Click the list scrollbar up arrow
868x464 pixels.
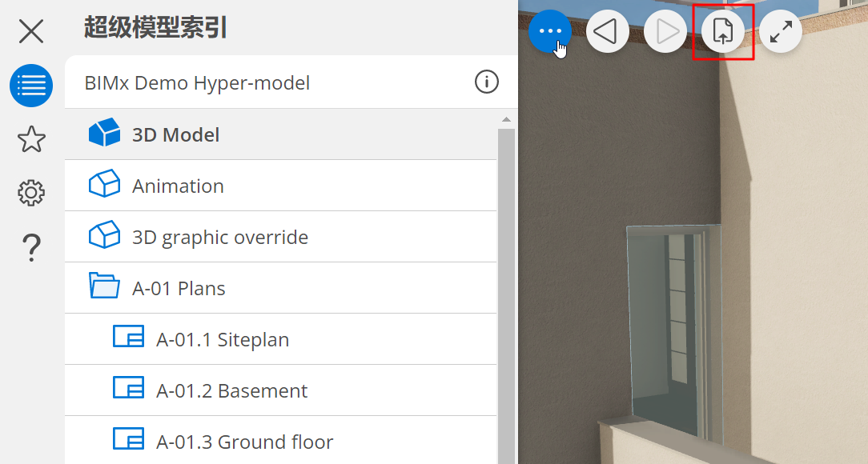click(506, 119)
